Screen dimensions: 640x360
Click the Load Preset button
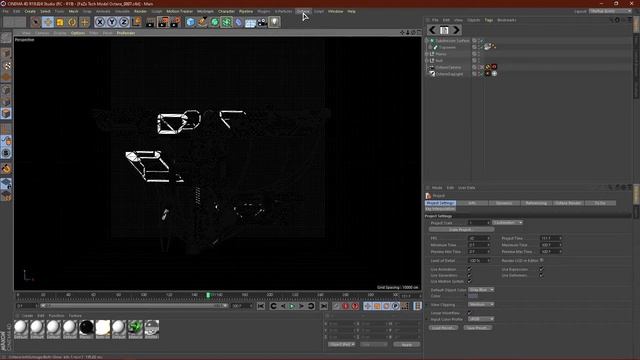(443, 328)
